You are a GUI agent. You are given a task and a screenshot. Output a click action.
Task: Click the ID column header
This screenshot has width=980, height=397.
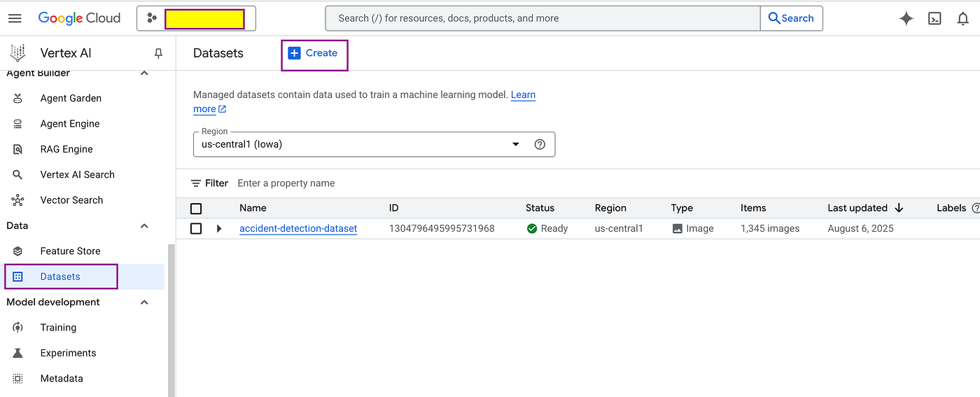click(x=394, y=208)
